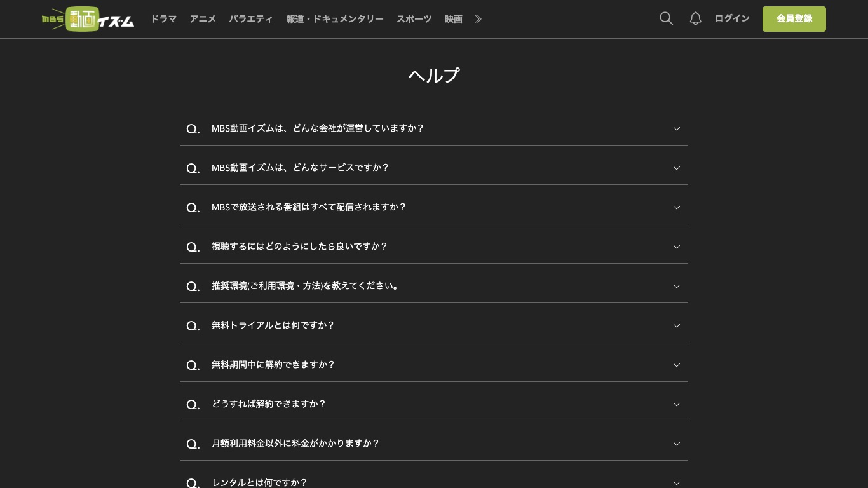
Task: Open the スポーツ category
Action: tap(414, 19)
